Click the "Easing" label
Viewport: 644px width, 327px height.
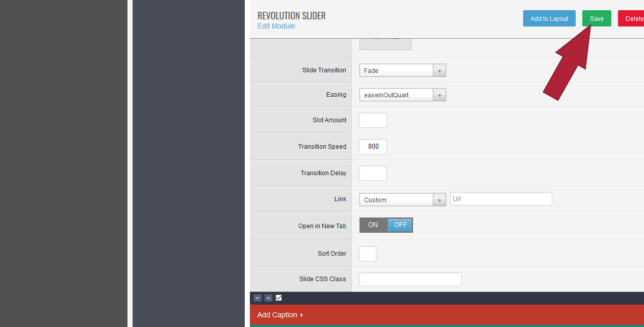tap(336, 95)
